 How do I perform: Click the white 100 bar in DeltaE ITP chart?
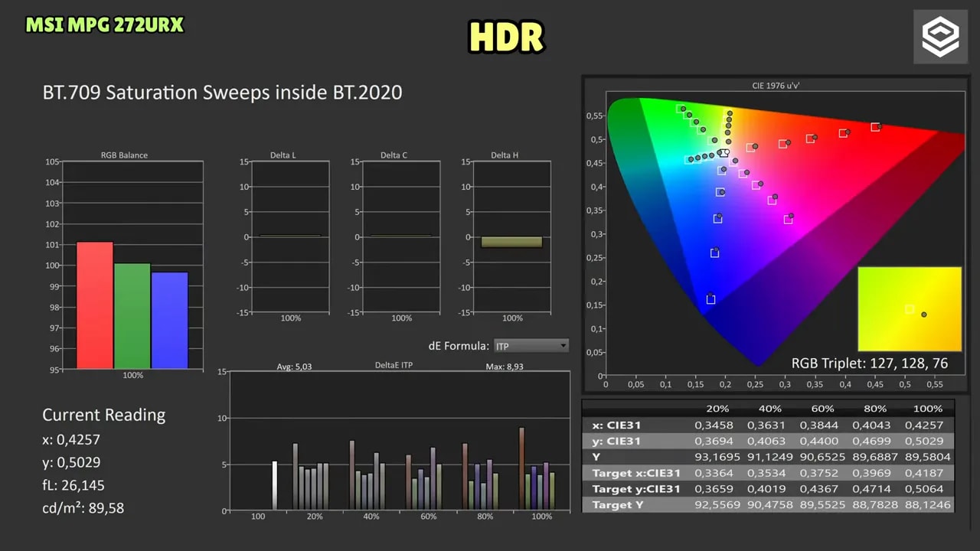274,485
